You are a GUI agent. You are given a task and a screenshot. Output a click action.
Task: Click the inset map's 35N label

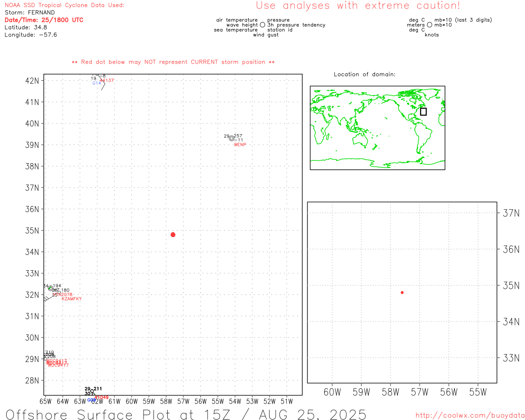click(511, 285)
